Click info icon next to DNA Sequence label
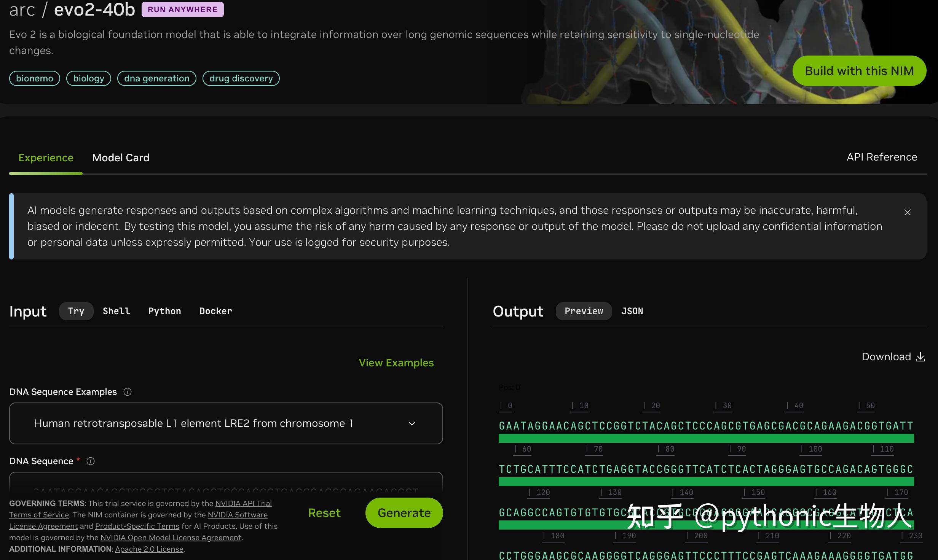This screenshot has width=938, height=560. pyautogui.click(x=91, y=461)
